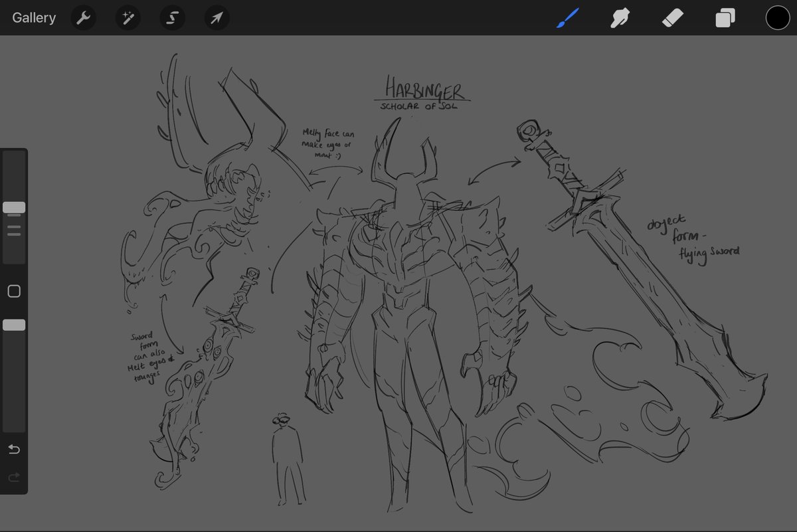Open the Actions wrench menu
The width and height of the screenshot is (797, 532).
83,18
